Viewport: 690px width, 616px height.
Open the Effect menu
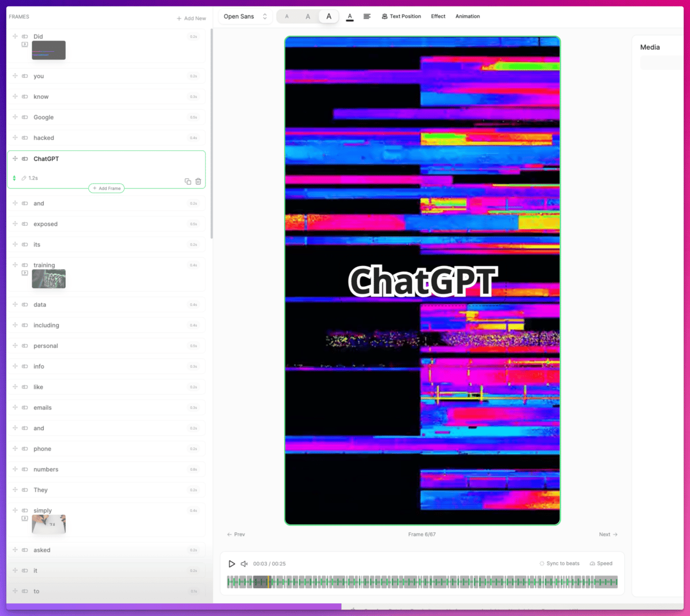point(438,17)
